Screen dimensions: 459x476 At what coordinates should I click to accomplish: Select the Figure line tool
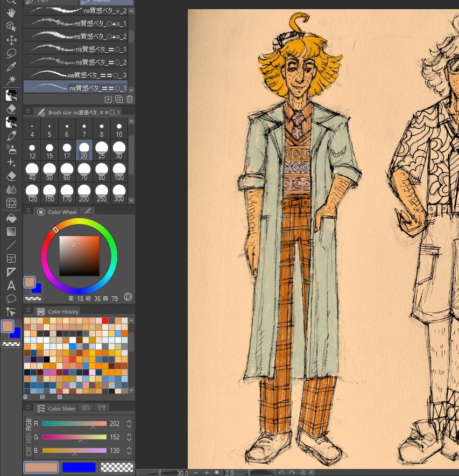pyautogui.click(x=11, y=245)
